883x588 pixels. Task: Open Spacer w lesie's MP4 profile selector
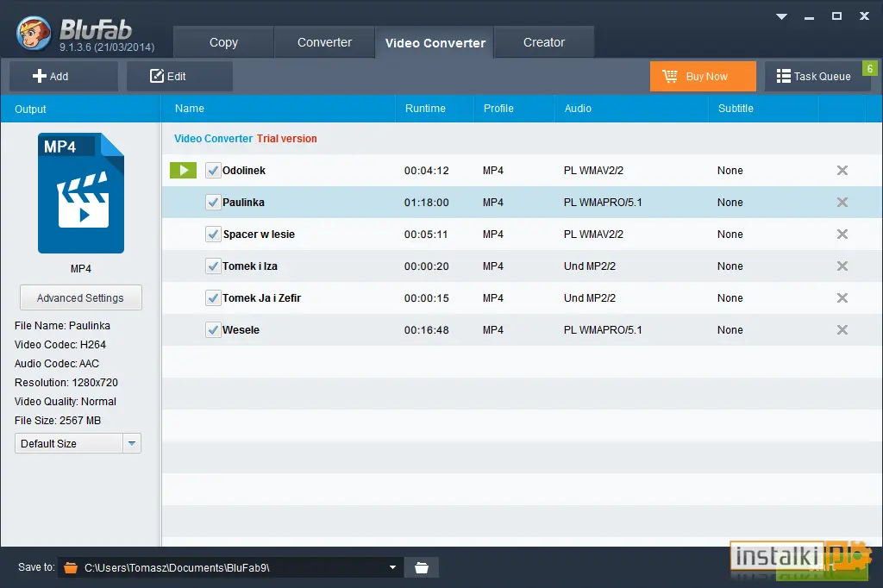[493, 235]
